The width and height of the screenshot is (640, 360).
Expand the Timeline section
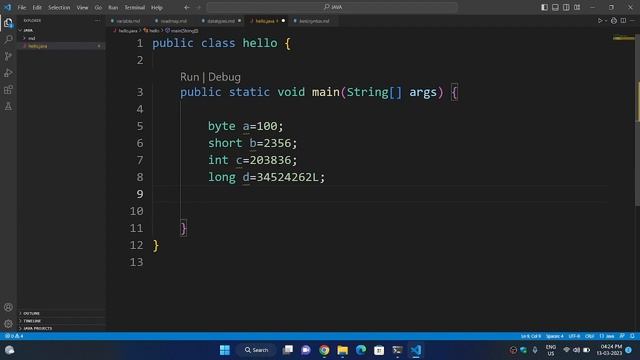click(x=61, y=321)
